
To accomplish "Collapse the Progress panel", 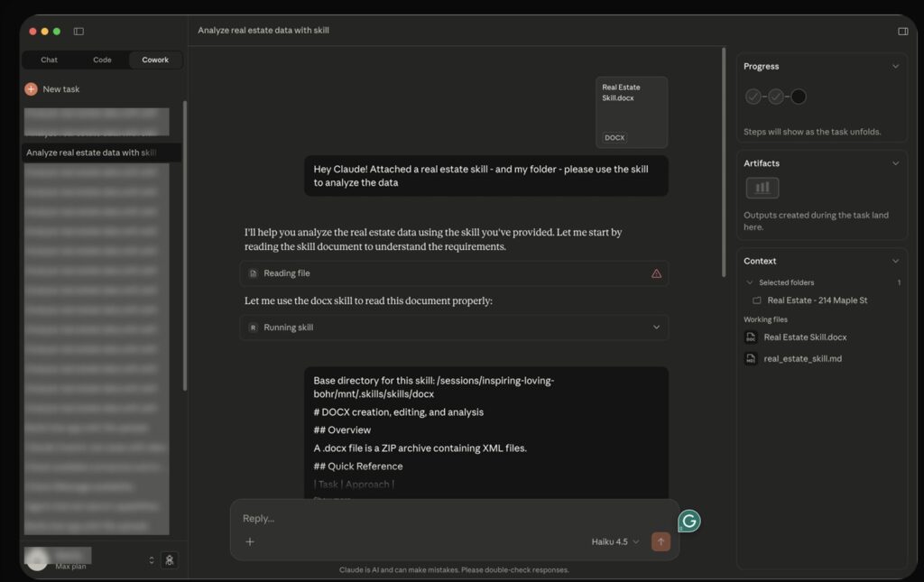I will click(895, 67).
